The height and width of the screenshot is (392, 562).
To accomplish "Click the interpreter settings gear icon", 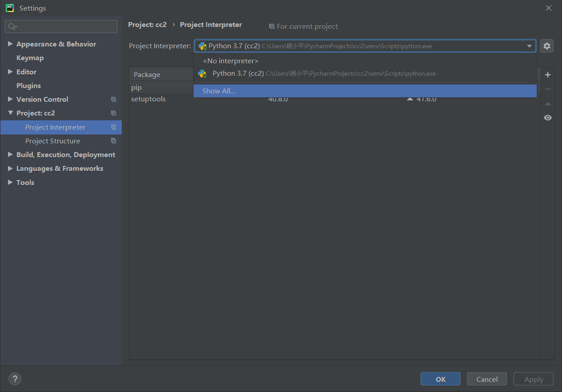I will (x=547, y=46).
